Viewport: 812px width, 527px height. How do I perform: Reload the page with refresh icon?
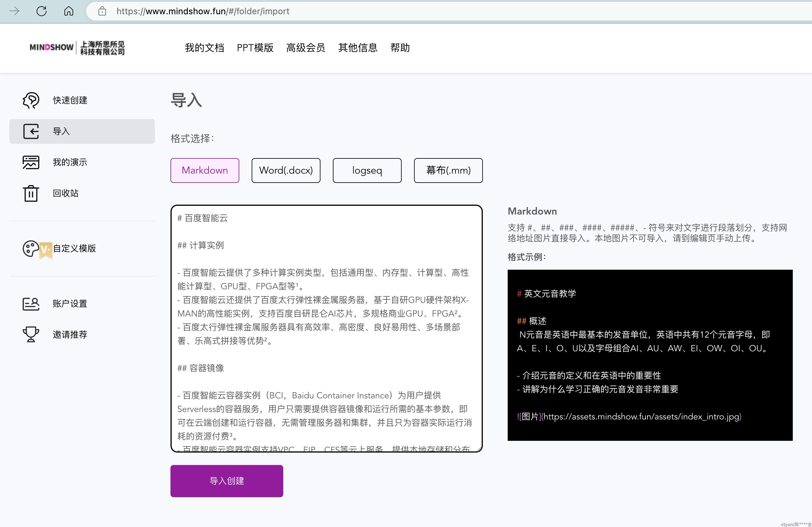tap(41, 11)
